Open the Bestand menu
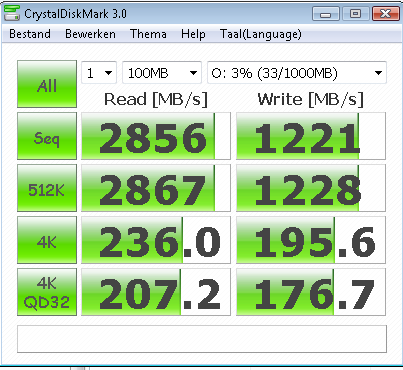Viewport: 403px width, 370px height. (30, 34)
